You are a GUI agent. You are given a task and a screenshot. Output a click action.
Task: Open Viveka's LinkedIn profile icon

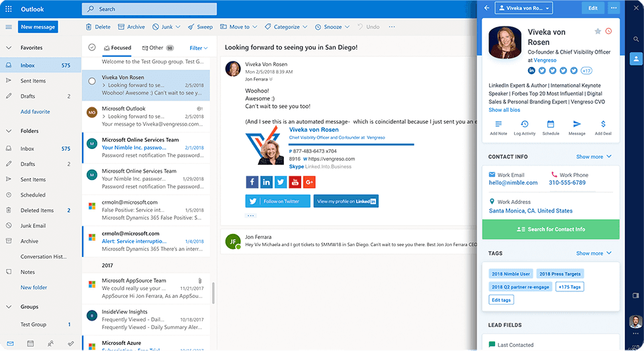pos(531,71)
